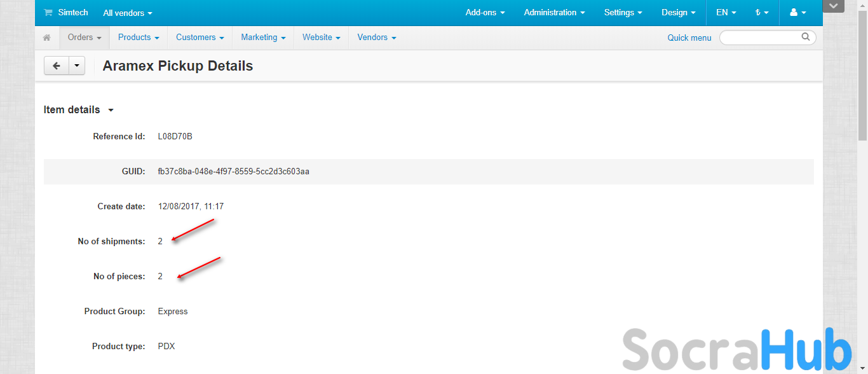Collapse the browser chevron at top right

(x=833, y=6)
